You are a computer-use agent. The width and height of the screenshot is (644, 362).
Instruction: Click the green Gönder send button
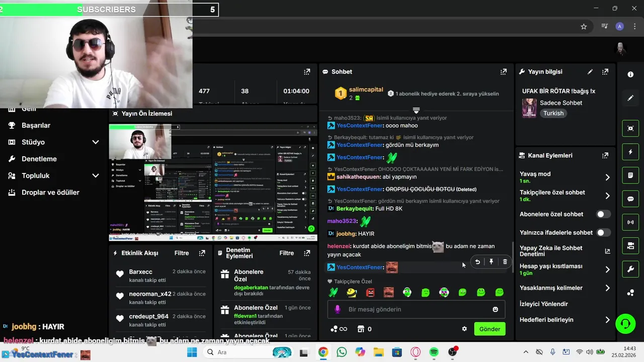[x=490, y=329]
